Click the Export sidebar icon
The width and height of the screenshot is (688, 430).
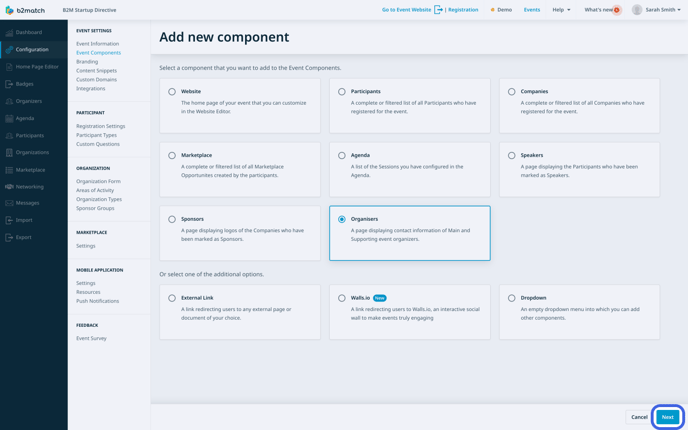(x=9, y=237)
